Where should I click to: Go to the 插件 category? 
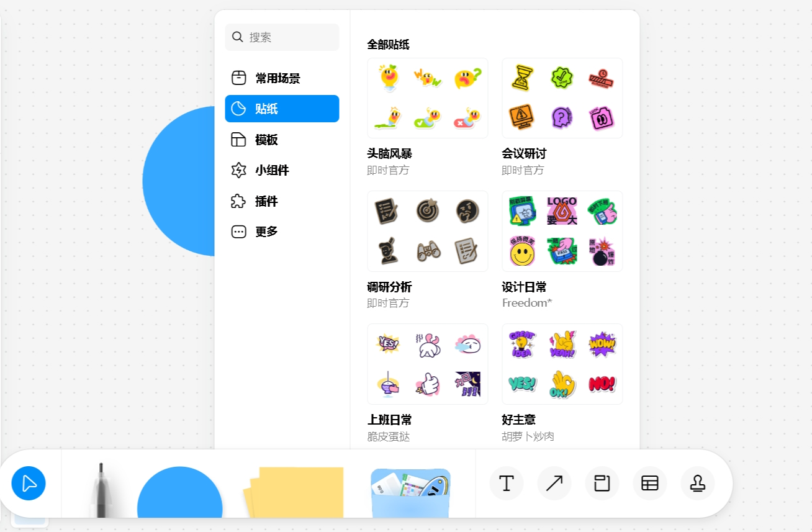282,201
